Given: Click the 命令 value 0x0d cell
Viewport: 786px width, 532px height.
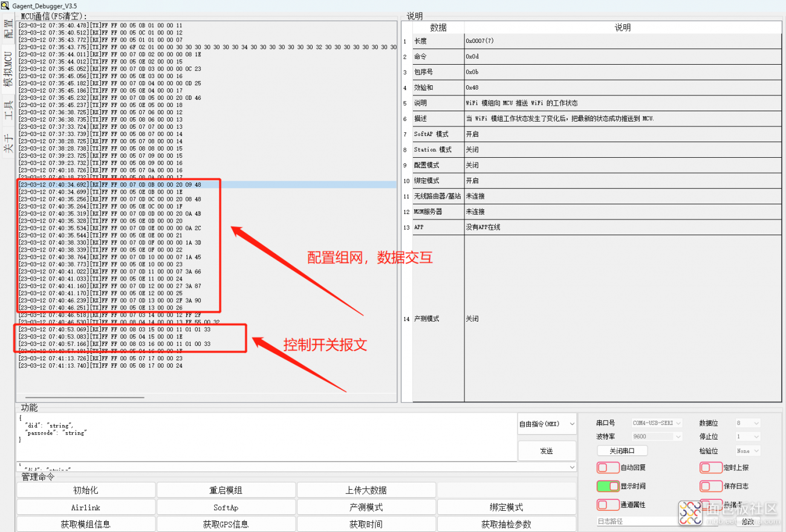Looking at the screenshot, I should point(623,57).
